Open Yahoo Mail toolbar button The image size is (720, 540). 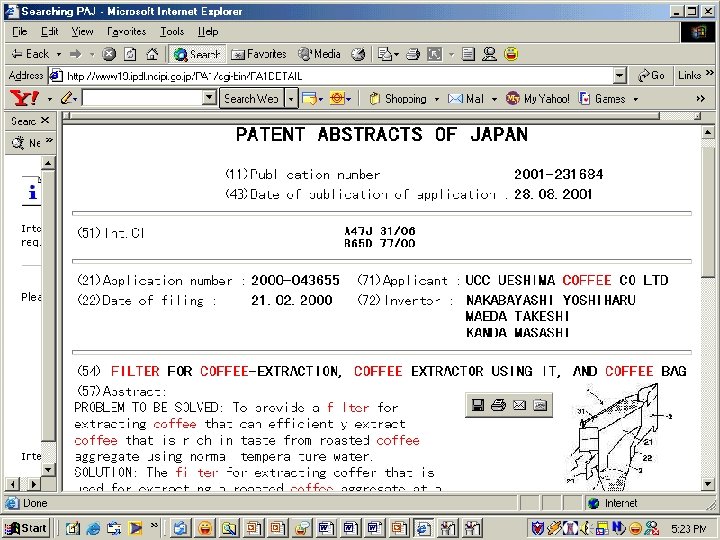[466, 99]
